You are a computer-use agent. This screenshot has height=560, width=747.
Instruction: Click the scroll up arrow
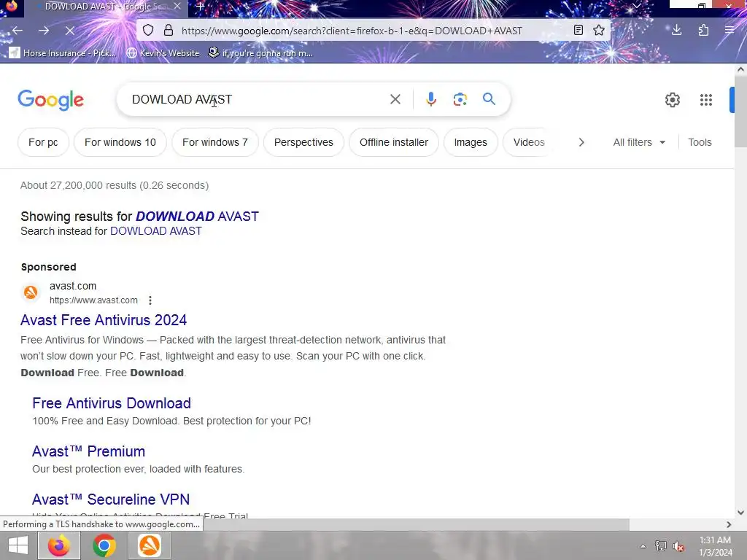tap(740, 69)
